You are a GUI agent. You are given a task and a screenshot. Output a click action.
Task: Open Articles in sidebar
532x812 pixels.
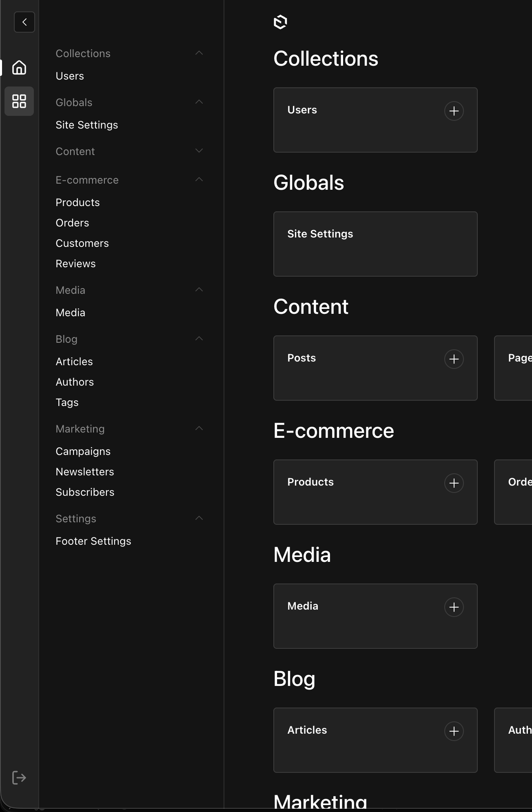coord(74,362)
